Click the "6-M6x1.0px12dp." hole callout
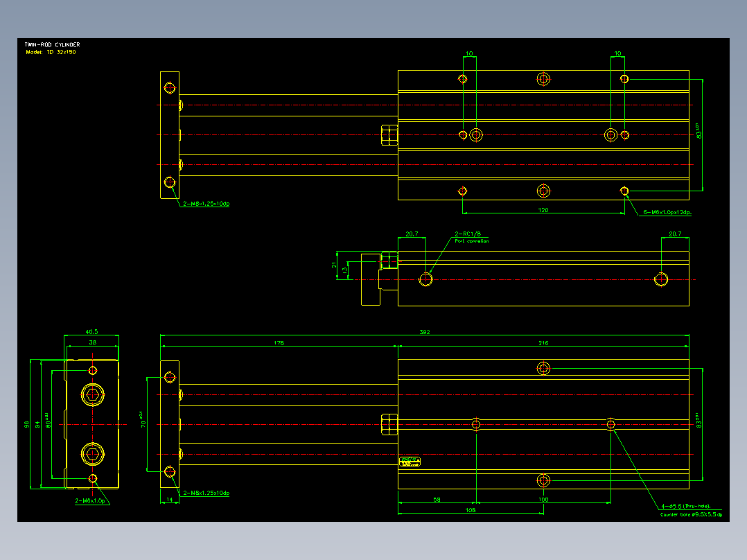The image size is (747, 560). point(667,212)
